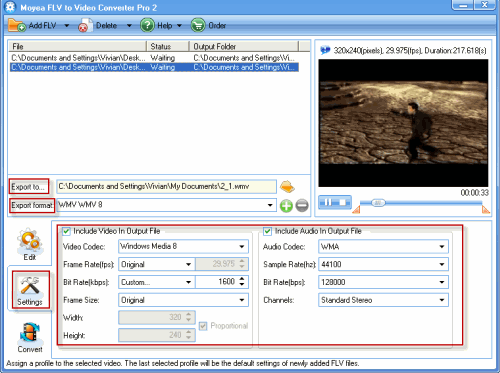Select the first unhighlighted file row
This screenshot has height=373, width=500.
coord(154,58)
